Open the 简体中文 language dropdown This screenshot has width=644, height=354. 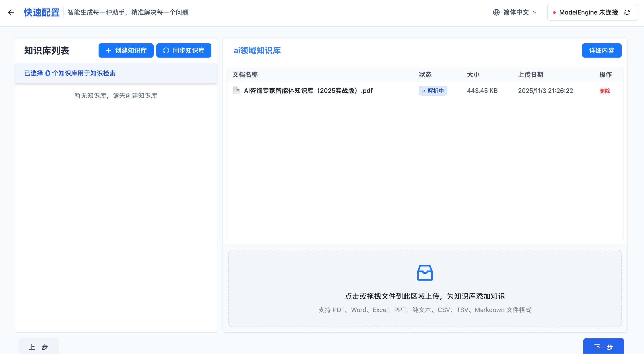click(x=516, y=12)
